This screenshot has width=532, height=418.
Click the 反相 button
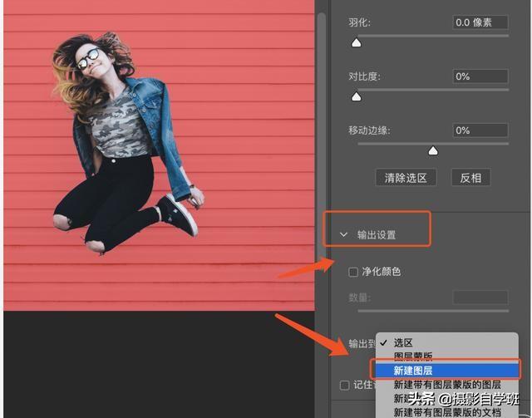470,177
